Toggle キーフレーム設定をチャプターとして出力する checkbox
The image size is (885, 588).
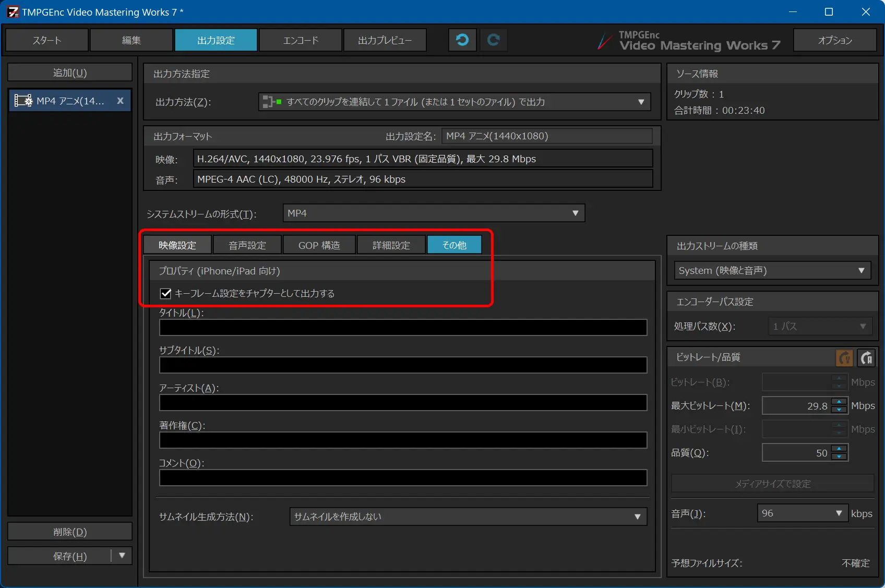click(x=165, y=293)
